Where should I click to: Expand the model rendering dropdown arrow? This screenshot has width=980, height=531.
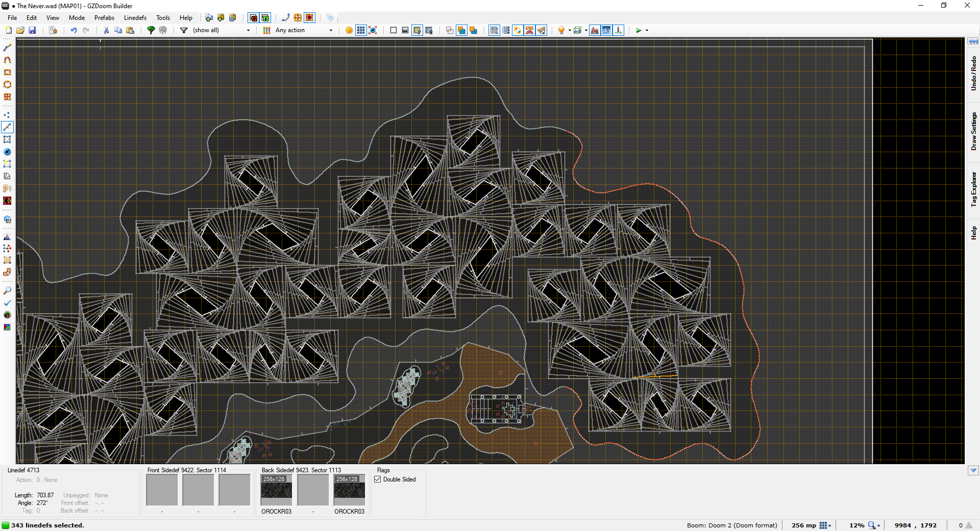tap(586, 30)
